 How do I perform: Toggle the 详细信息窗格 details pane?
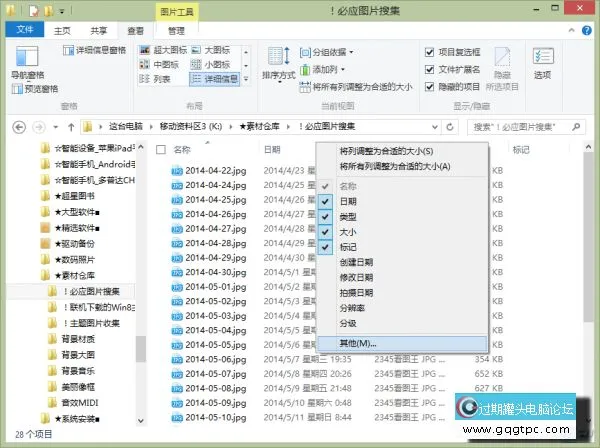point(95,50)
